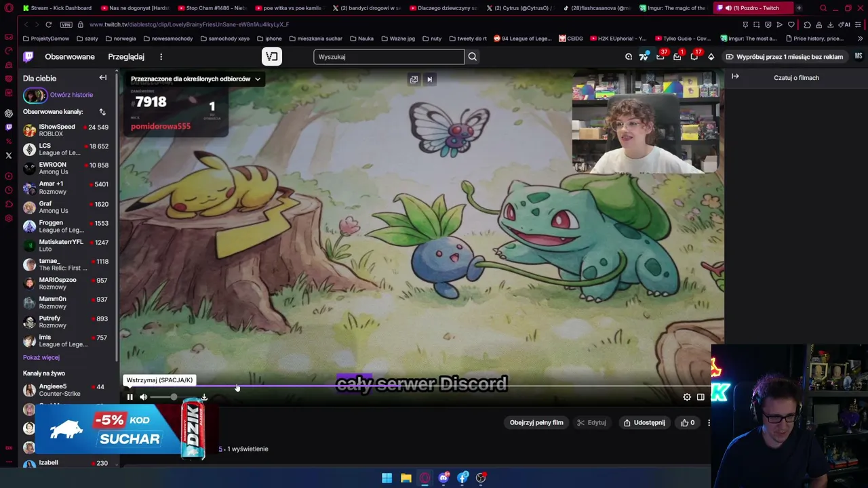Collapse the chat panel arrow

735,77
